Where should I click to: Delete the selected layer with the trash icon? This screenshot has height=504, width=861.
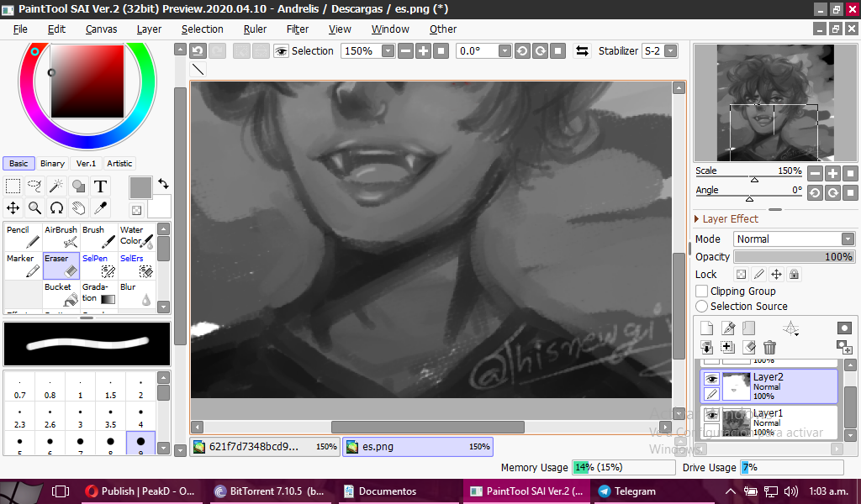(769, 347)
